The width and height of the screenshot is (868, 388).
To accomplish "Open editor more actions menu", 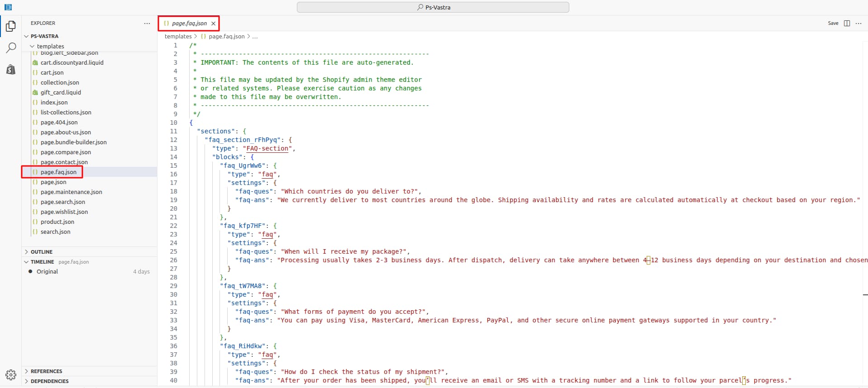I will [858, 23].
